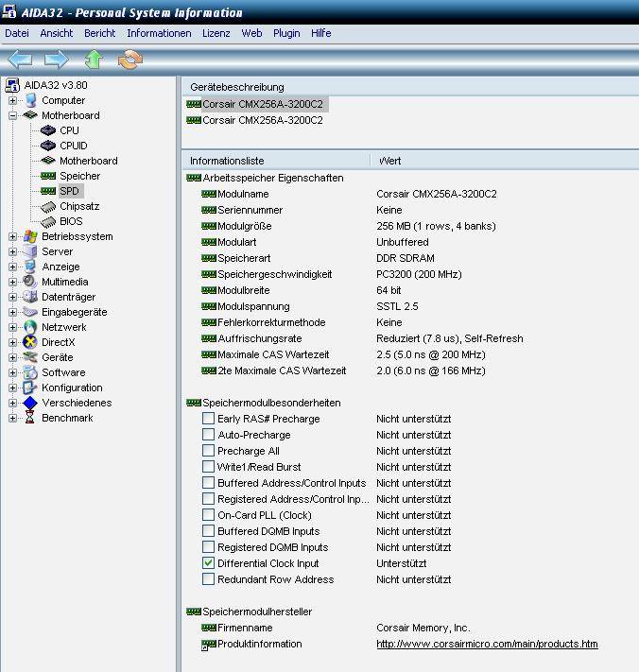Toggle the On-Card PLL (Clock) checkbox

(x=208, y=515)
